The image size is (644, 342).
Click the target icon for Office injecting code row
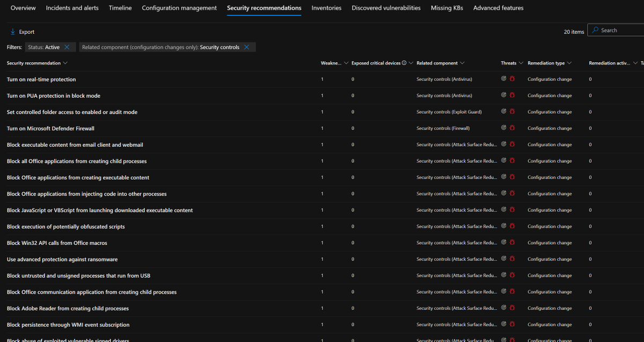(x=504, y=193)
